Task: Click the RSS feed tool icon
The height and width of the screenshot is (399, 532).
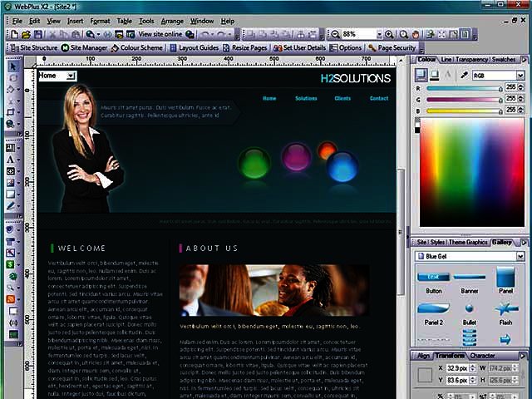Action: (11, 298)
